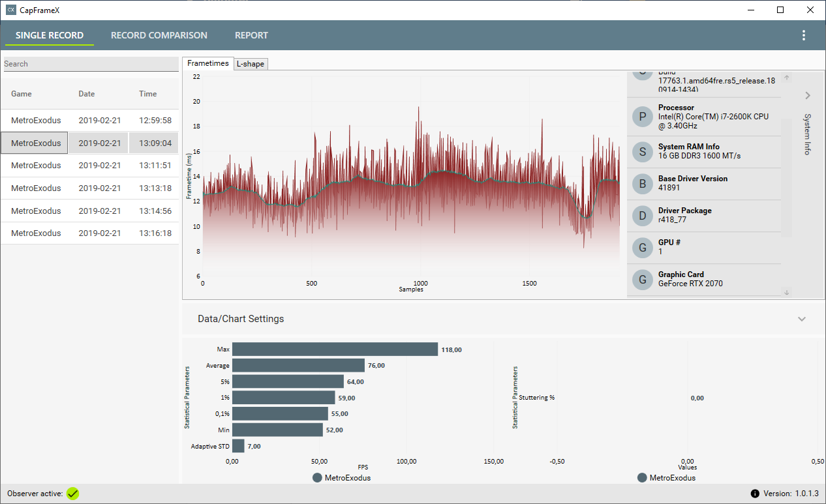The image size is (826, 504).
Task: Click the 16 GB DDR3 1600 MT/s text
Action: point(699,156)
